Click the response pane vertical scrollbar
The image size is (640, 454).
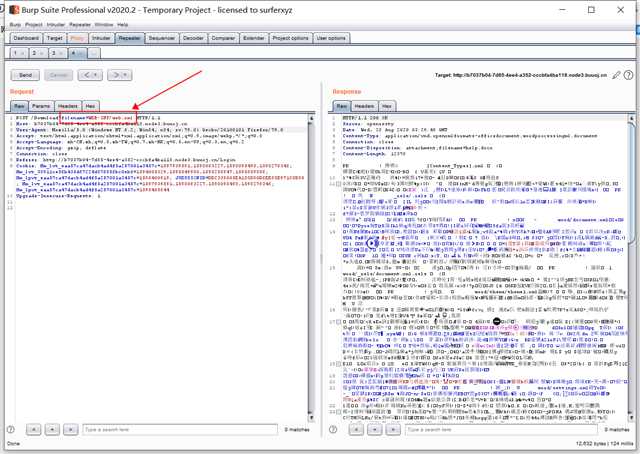(631, 267)
